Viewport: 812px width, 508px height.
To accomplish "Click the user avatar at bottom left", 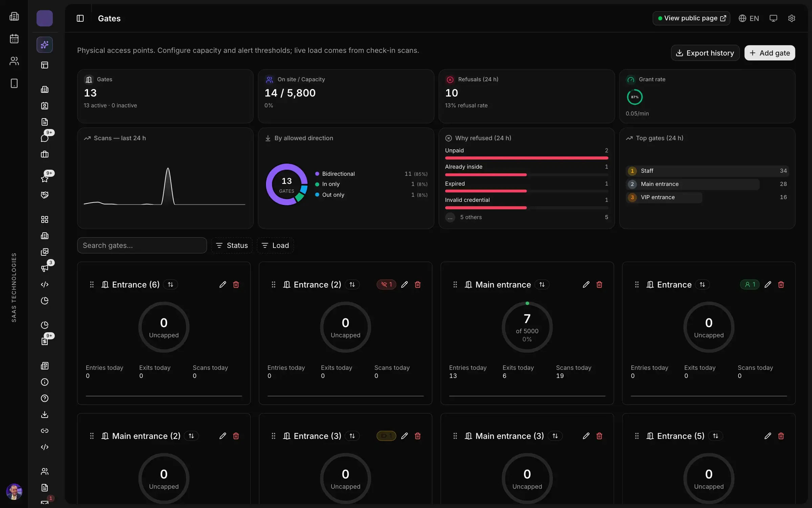I will pos(14,492).
